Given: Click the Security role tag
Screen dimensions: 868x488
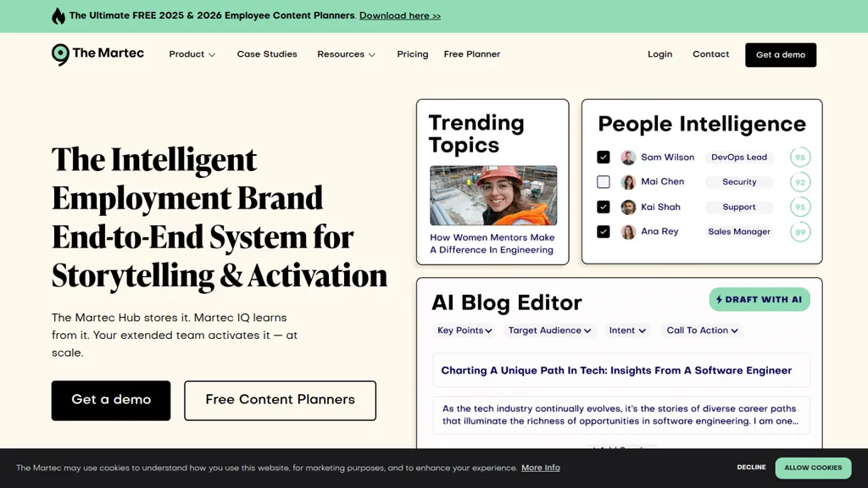Looking at the screenshot, I should click(739, 182).
